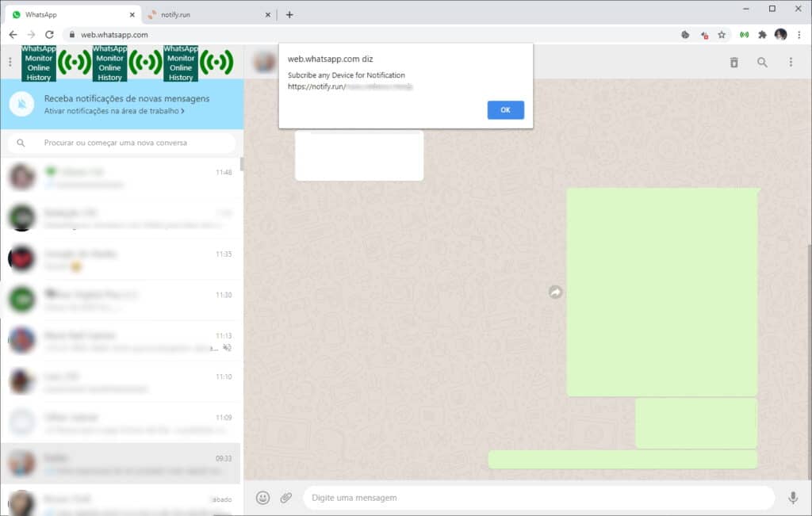Screen dimensions: 812x516
Task: Bookmark this page with star icon
Action: coord(722,35)
